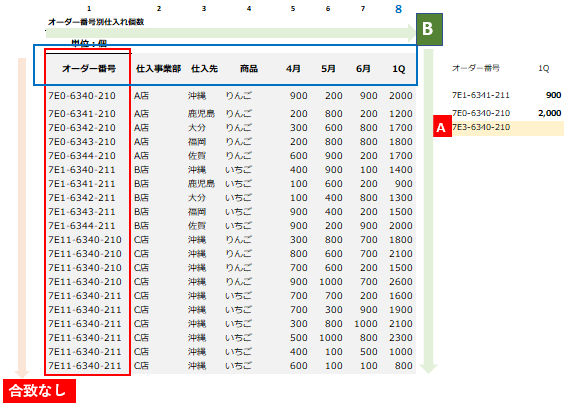This screenshot has height=410, width=572.
Task: Select 7E11-6340-211 in the row totaling 2300
Action: click(85, 338)
